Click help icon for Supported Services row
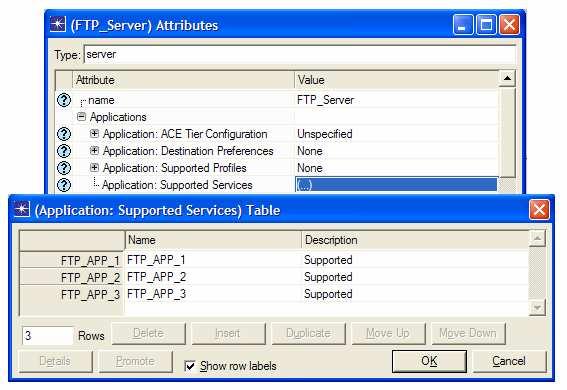The height and width of the screenshot is (390, 567). tap(64, 185)
